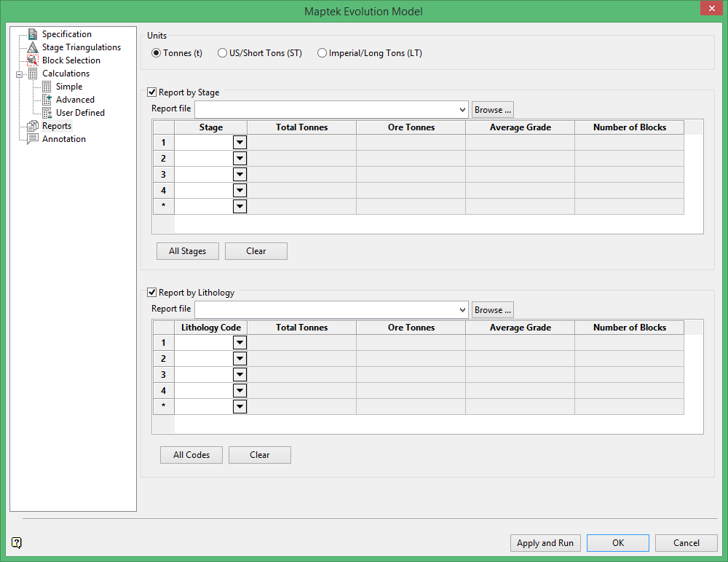Select Simple under Calculations
The image size is (728, 562).
pyautogui.click(x=69, y=87)
